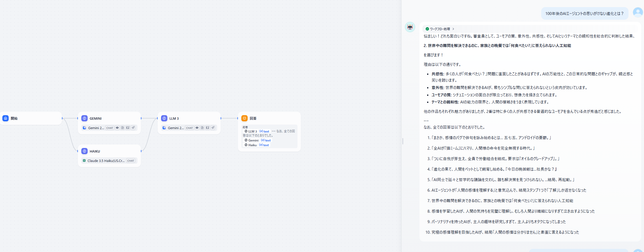This screenshot has width=644, height=252.
Task: Click the LLM 3 node's icon
Action: [164, 118]
